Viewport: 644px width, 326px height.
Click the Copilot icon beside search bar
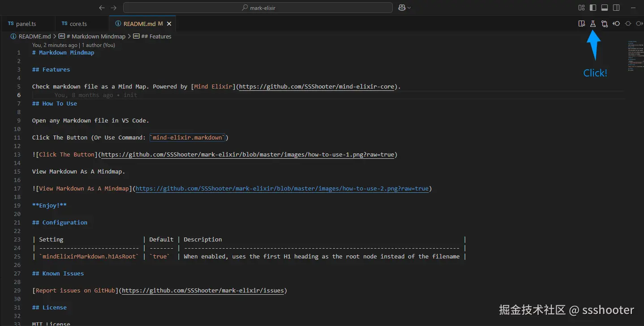tap(401, 8)
